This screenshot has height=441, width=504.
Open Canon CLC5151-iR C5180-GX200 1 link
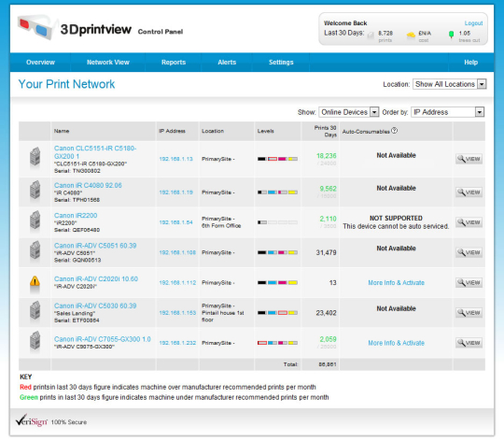[95, 152]
